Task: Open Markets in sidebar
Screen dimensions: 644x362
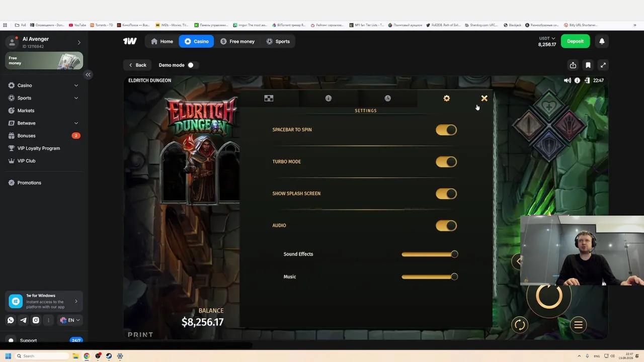Action: pyautogui.click(x=43, y=111)
